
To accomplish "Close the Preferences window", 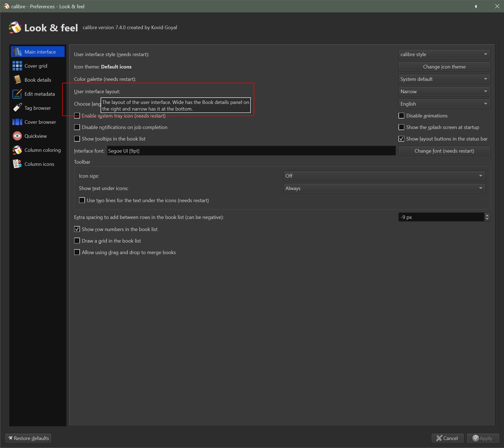I will coord(497,6).
